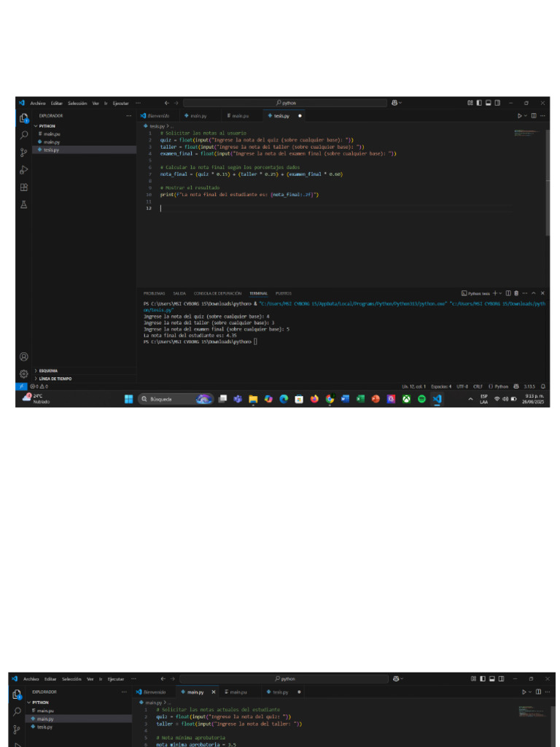Kill terminal with the trash icon
Image resolution: width=560 pixels, height=747 pixels.
[516, 293]
